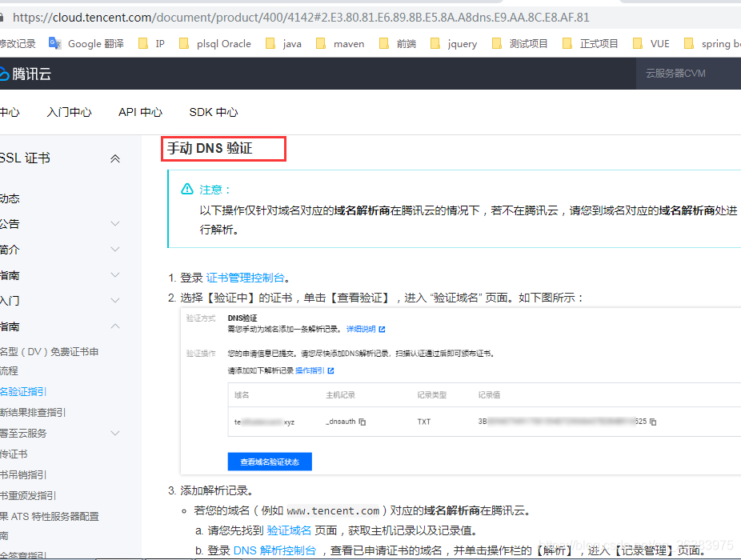
Task: Open the spring bookmark folder icon
Action: pos(689,44)
